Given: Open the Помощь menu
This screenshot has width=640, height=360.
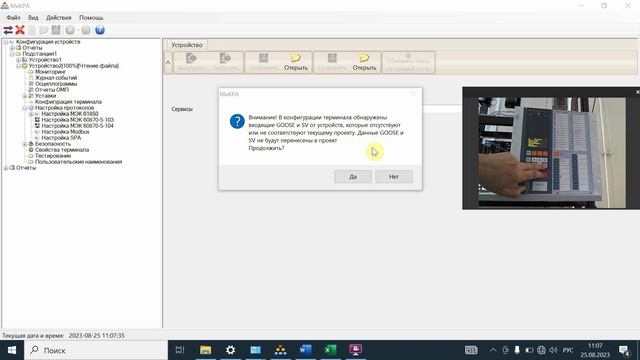Looking at the screenshot, I should click(x=91, y=18).
